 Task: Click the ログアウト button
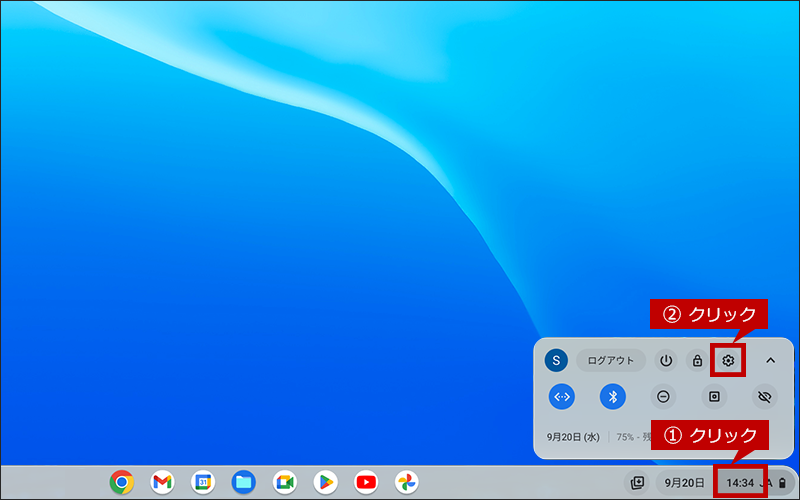click(611, 361)
